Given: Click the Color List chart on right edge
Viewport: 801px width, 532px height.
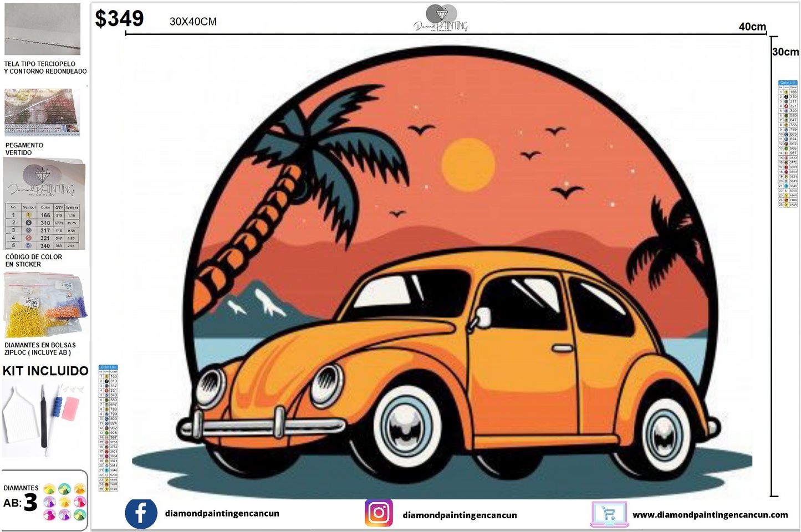Looking at the screenshot, I should point(788,144).
